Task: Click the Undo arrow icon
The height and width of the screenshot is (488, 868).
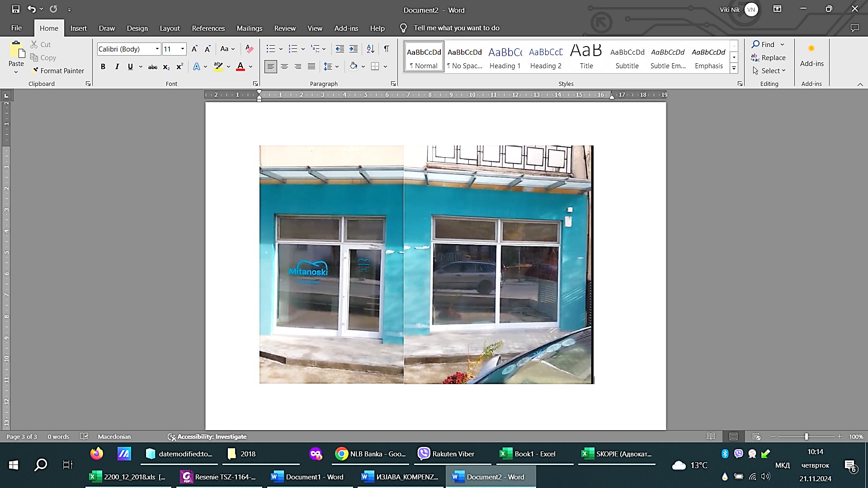Action: [x=31, y=9]
